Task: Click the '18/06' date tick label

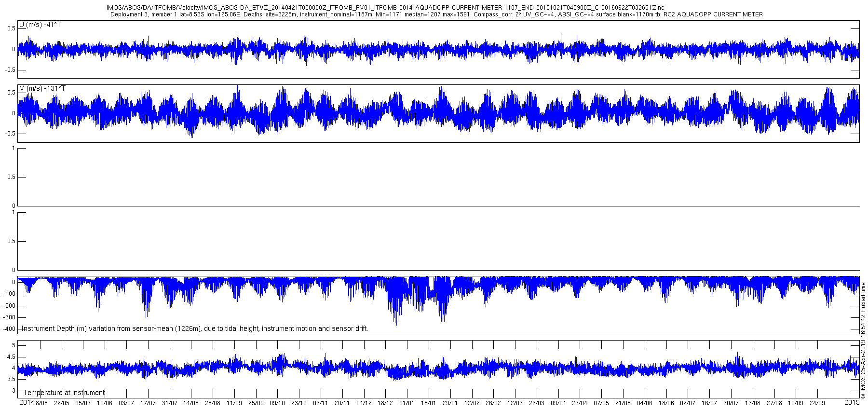Action: click(666, 403)
